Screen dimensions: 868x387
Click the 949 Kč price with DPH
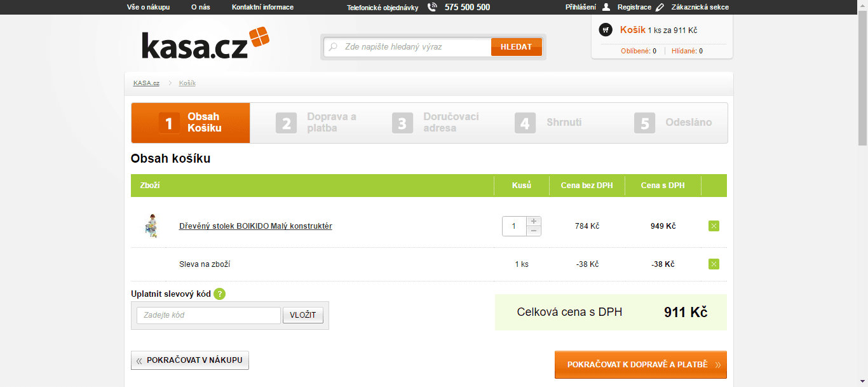pos(663,226)
